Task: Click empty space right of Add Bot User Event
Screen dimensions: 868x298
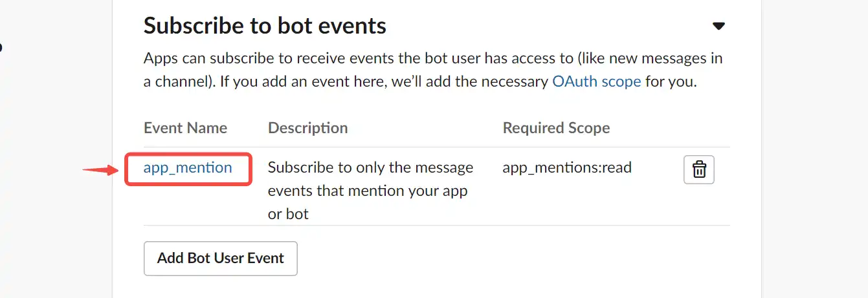Action: pos(511,259)
